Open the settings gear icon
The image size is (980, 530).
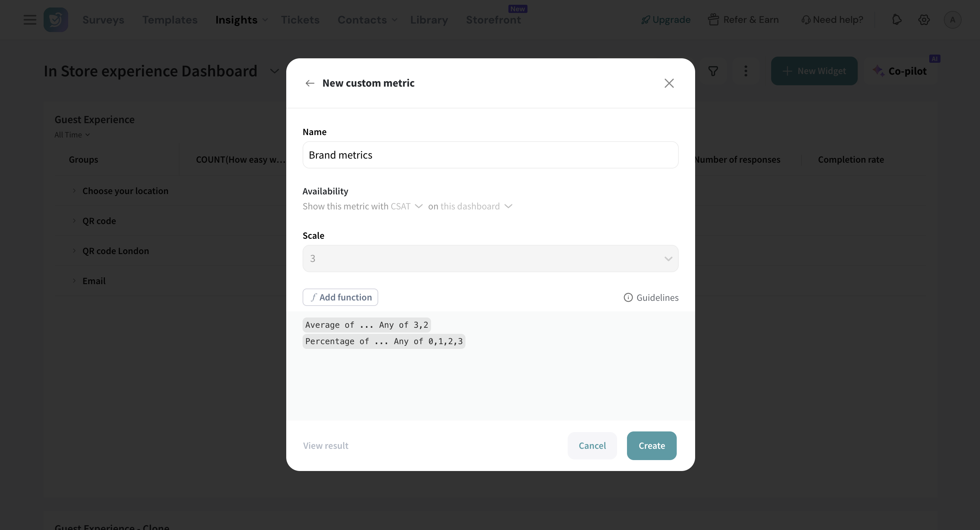click(924, 20)
